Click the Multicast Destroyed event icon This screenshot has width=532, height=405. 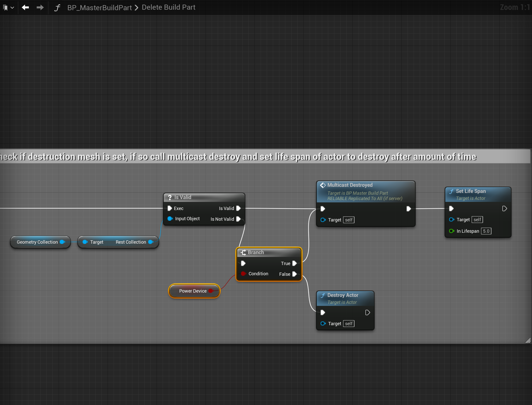(323, 185)
